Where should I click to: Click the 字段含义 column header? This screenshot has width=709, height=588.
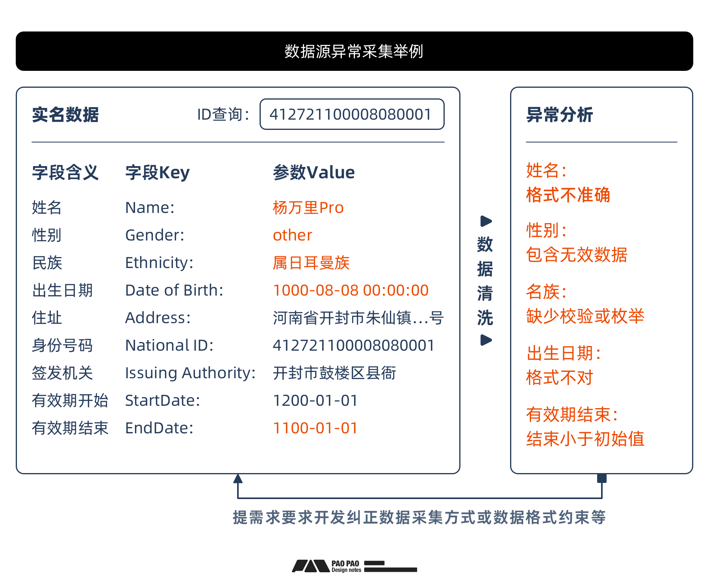click(65, 172)
